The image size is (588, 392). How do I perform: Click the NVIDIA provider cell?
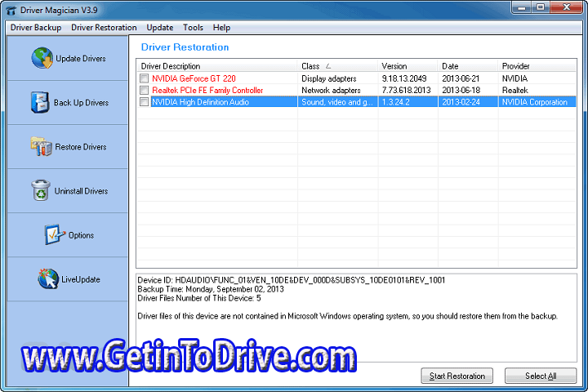[x=514, y=78]
